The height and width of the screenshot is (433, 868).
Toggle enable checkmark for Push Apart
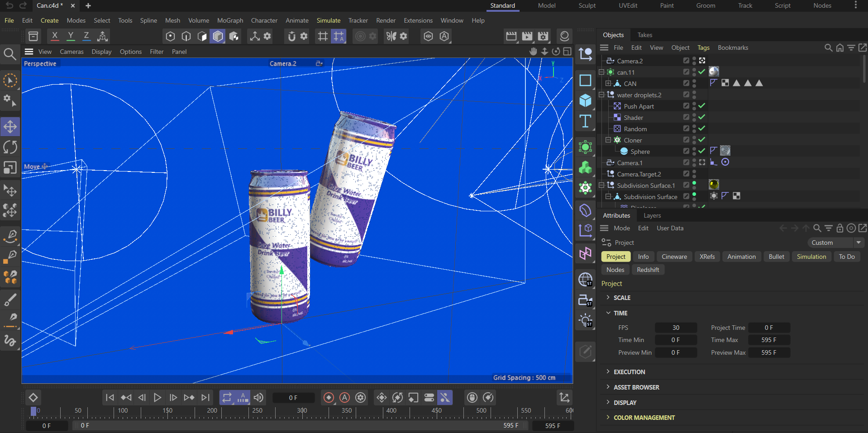coord(702,106)
